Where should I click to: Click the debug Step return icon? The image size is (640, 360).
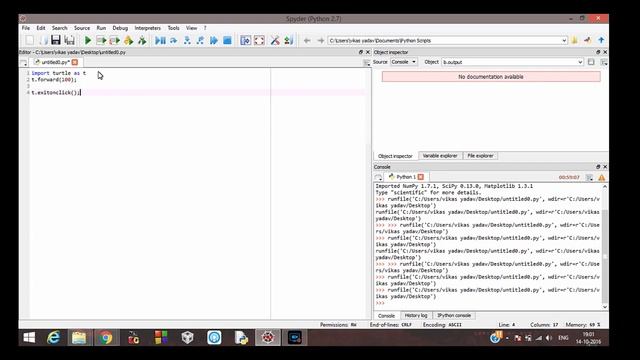coord(200,40)
